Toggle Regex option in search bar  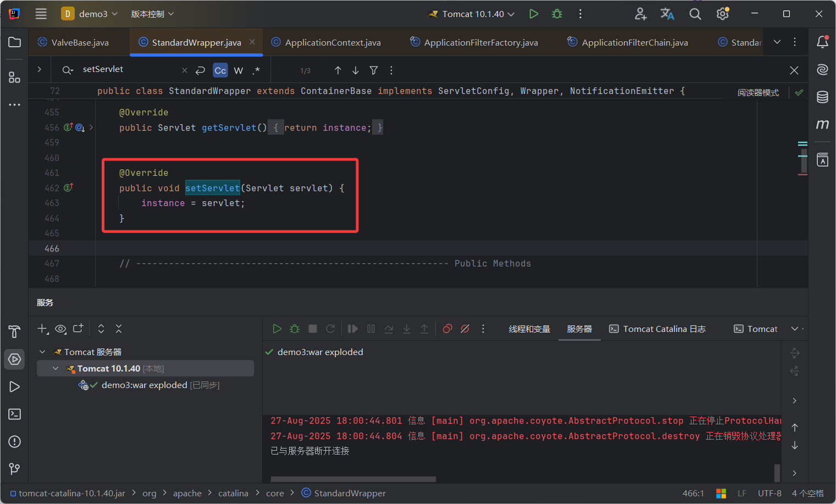pos(256,70)
